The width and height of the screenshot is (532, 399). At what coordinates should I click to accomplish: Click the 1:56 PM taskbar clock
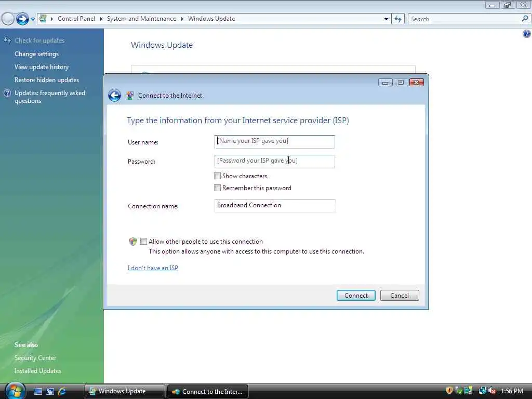click(x=512, y=391)
